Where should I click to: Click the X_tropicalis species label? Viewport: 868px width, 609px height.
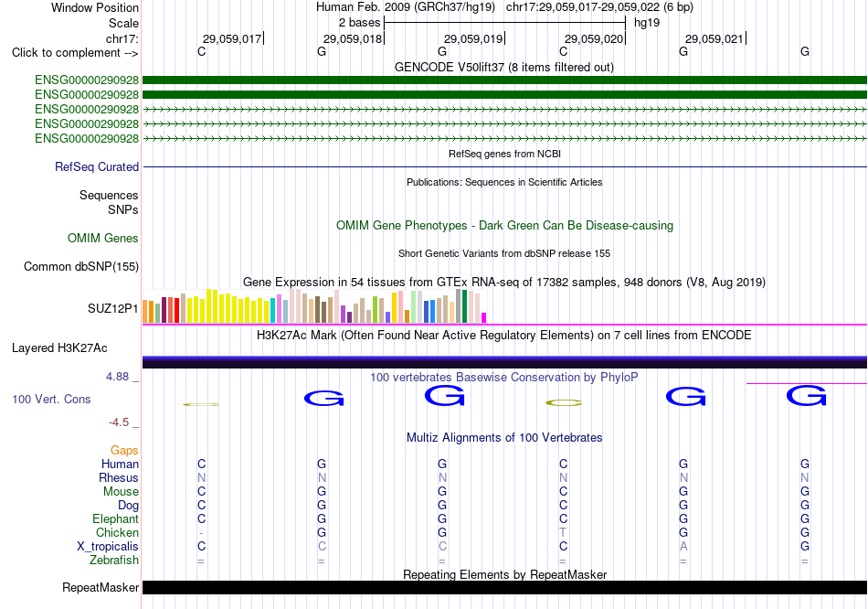(x=108, y=547)
